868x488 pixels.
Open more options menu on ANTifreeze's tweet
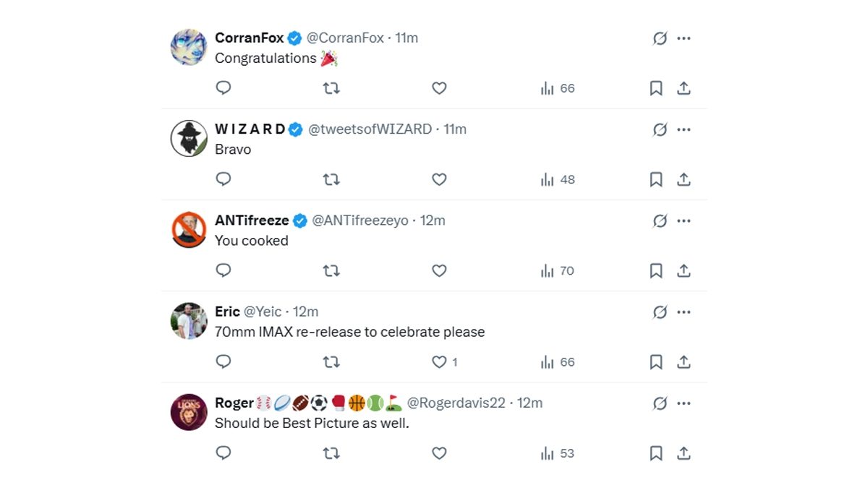pyautogui.click(x=684, y=221)
